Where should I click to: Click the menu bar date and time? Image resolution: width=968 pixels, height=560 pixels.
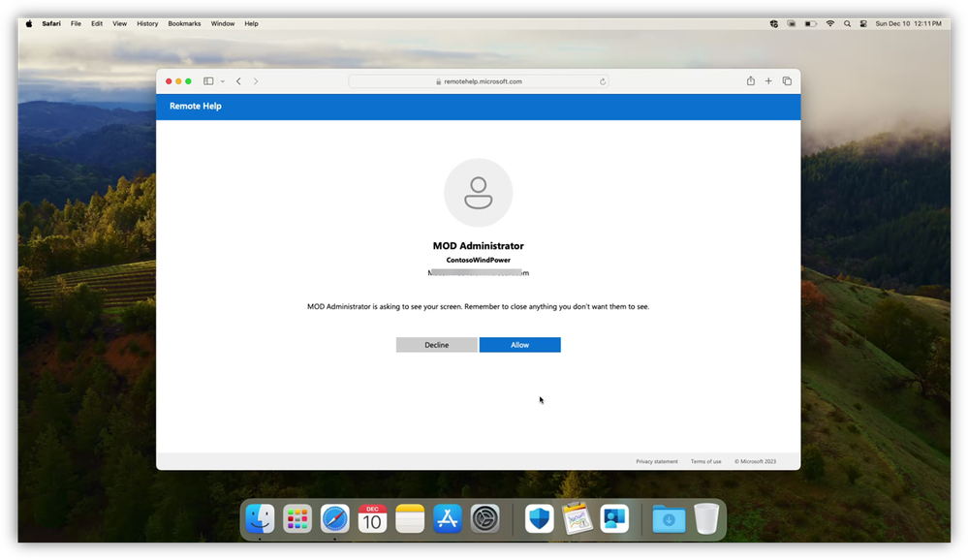[908, 24]
